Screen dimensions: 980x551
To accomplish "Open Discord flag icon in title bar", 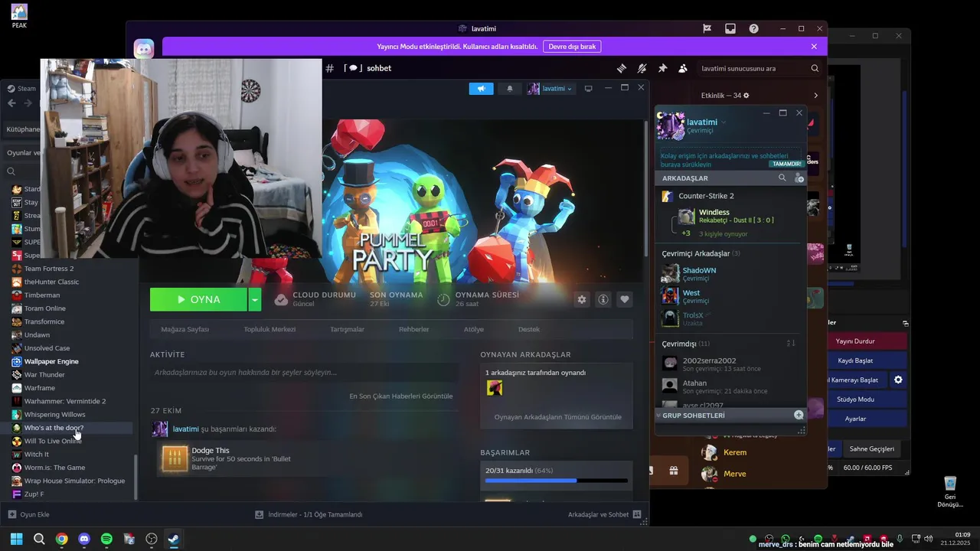I will pos(707,28).
